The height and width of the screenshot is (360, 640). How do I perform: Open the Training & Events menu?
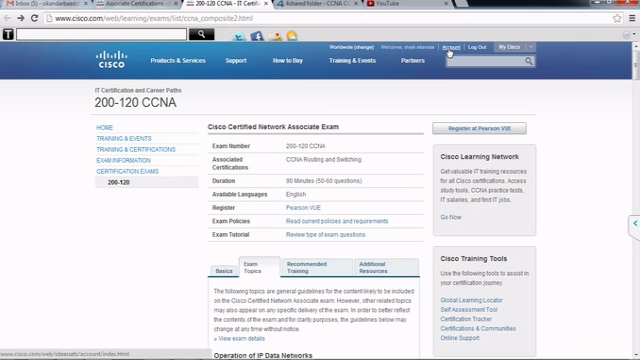(352, 60)
